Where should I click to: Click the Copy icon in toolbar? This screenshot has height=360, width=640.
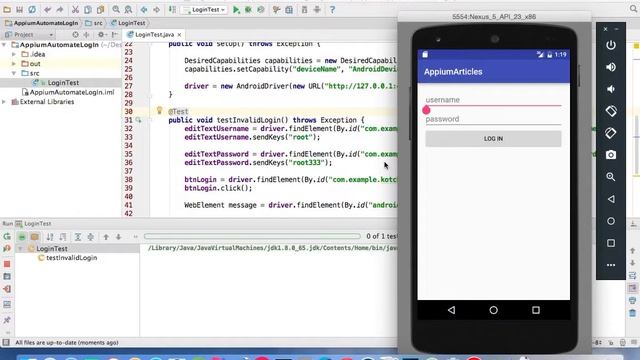(88, 9)
